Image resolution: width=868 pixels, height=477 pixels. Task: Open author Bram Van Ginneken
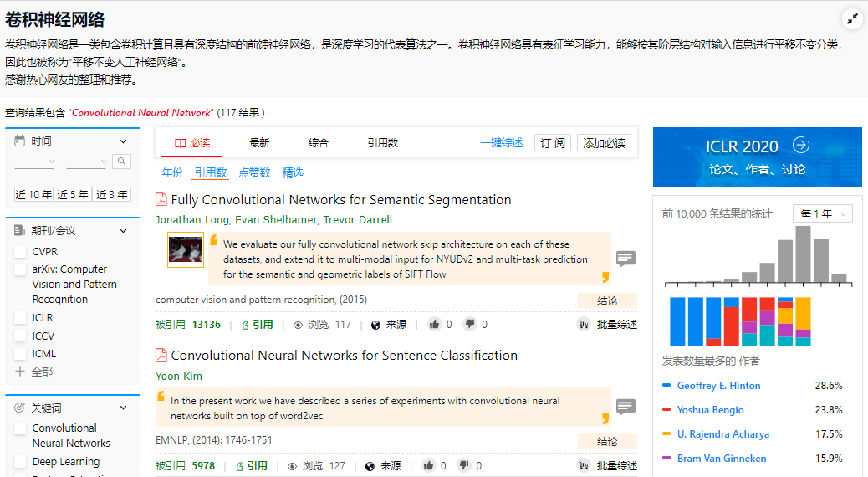[x=722, y=459]
